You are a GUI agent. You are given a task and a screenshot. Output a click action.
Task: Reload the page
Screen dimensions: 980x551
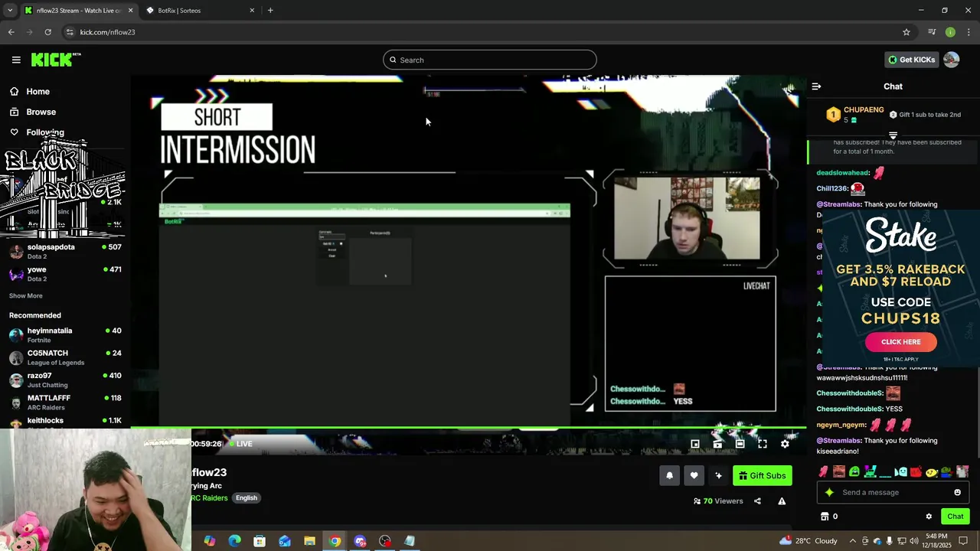[47, 32]
